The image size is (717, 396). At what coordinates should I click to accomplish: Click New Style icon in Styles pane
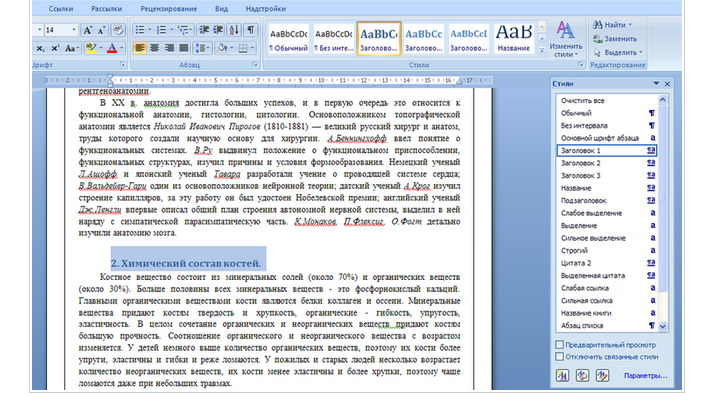[x=562, y=375]
